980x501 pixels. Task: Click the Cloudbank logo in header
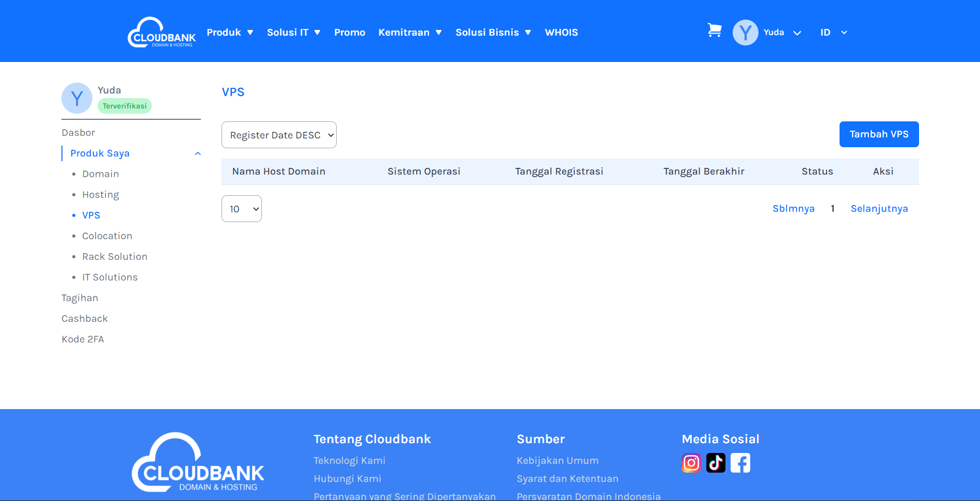point(162,33)
